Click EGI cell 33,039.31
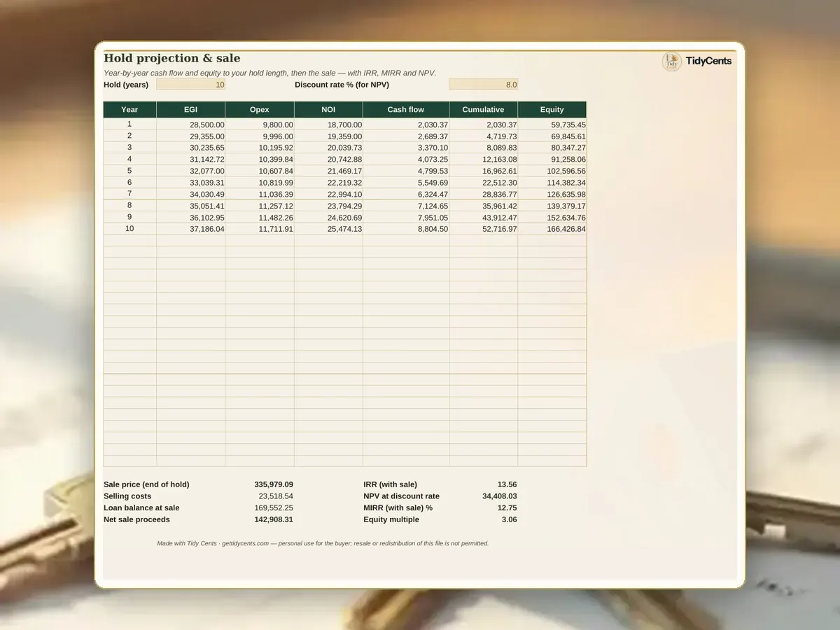Viewport: 840px width, 630px height. click(190, 183)
